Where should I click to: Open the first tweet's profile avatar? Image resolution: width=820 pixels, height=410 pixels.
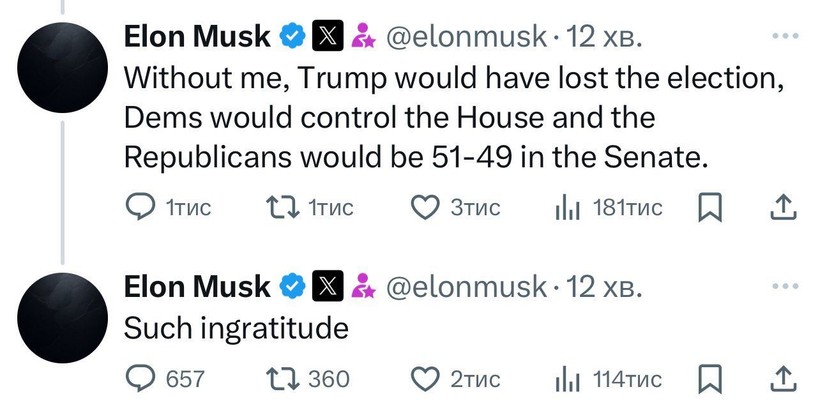coord(64,62)
